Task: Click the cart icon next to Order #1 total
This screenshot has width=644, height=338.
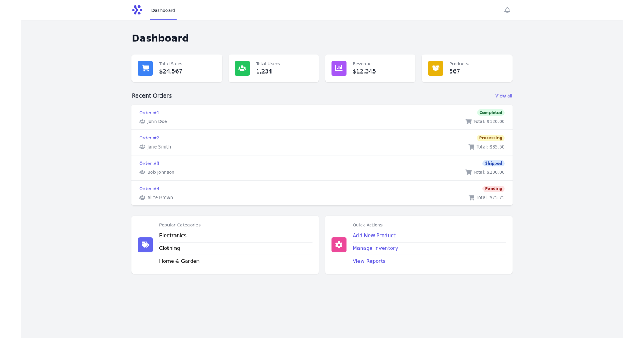Action: 468,121
